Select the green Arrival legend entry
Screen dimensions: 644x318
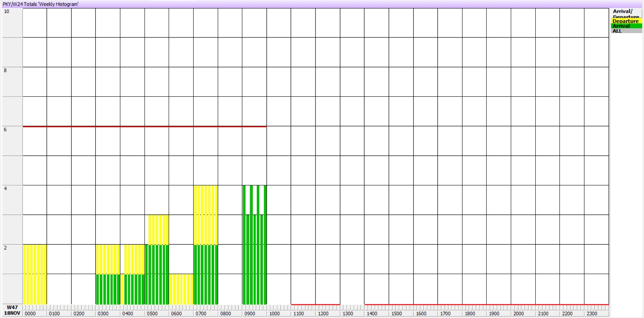[x=626, y=26]
